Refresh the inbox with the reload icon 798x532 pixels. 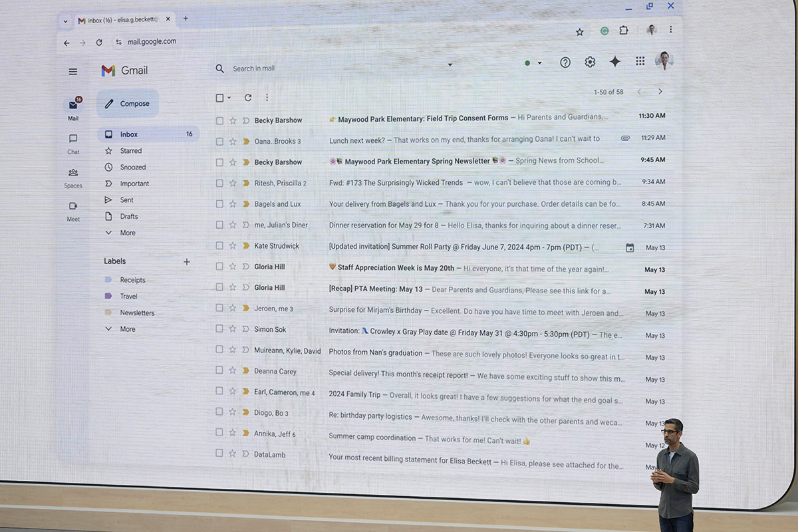pyautogui.click(x=247, y=97)
